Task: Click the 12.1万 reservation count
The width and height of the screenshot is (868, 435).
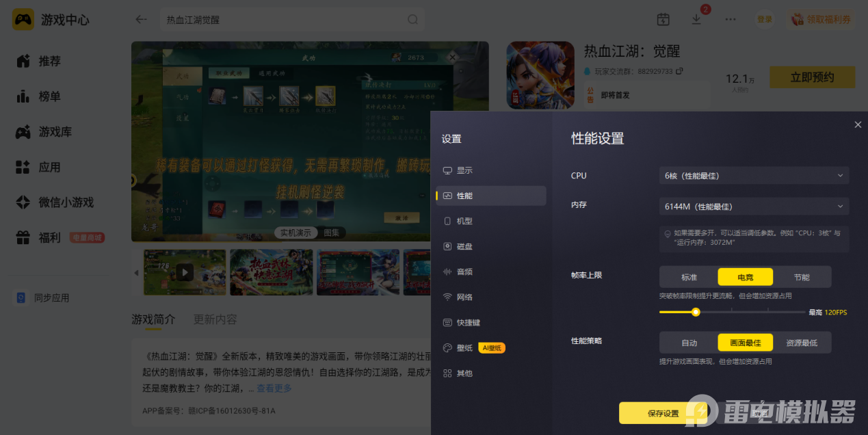Action: coord(740,79)
